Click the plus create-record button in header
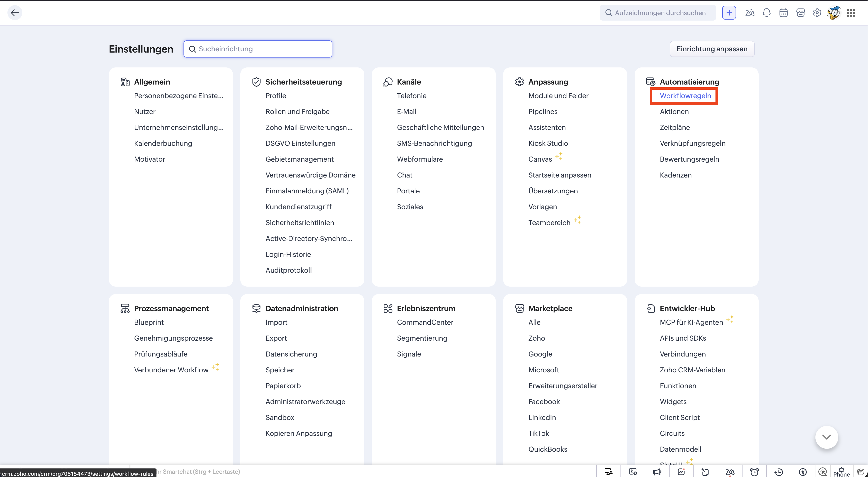This screenshot has height=477, width=868. click(x=729, y=13)
